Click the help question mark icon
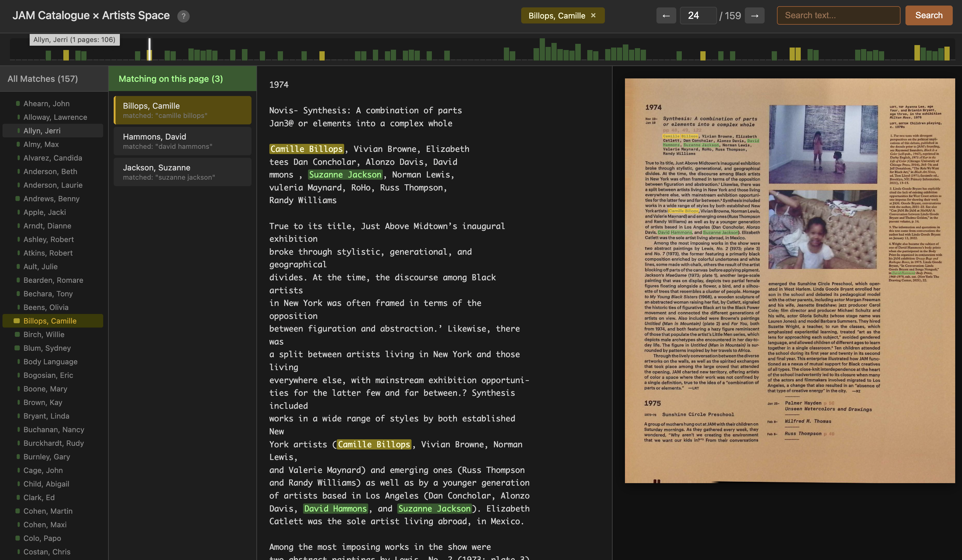The image size is (962, 560). point(183,16)
